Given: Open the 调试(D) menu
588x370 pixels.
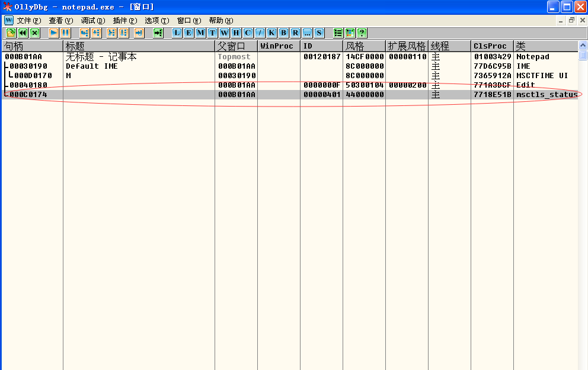Looking at the screenshot, I should [x=93, y=21].
